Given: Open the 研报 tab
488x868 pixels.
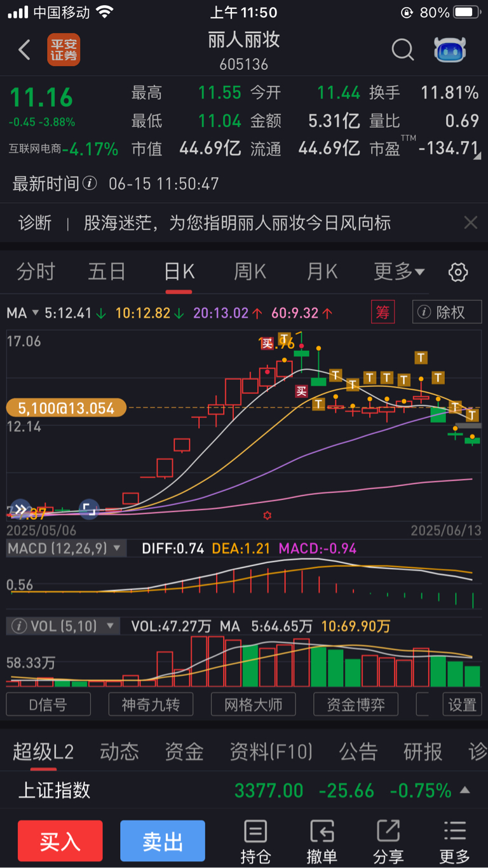Looking at the screenshot, I should tap(423, 752).
